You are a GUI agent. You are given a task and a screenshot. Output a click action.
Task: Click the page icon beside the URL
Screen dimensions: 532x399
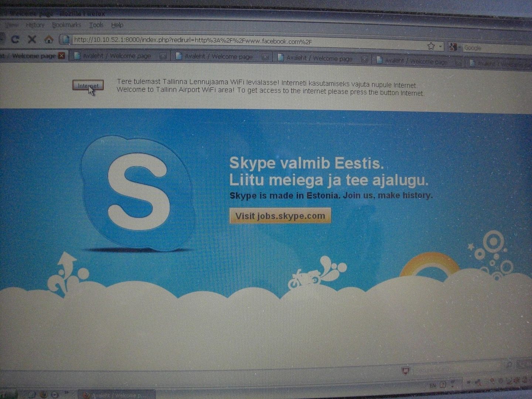(x=66, y=40)
